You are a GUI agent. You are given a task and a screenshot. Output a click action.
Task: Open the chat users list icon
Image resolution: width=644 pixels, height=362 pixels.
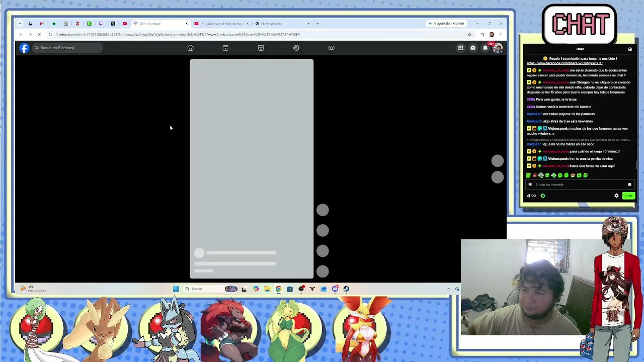click(630, 49)
